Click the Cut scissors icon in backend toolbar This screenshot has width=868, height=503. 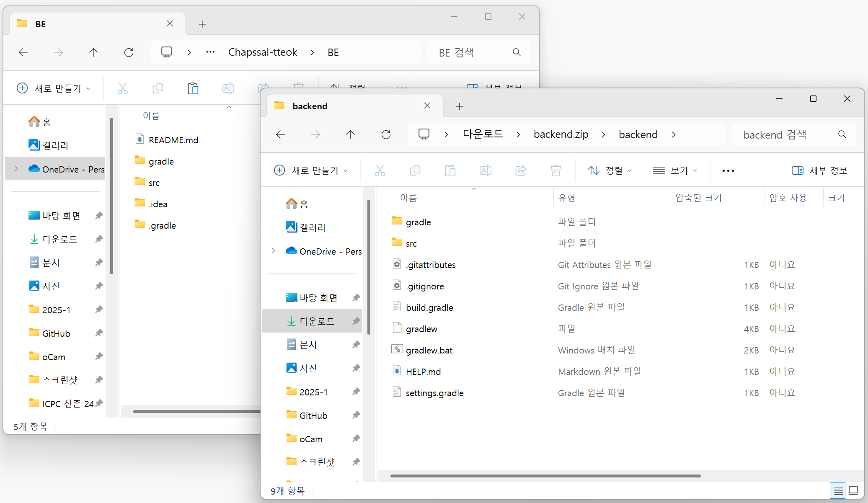pos(380,170)
